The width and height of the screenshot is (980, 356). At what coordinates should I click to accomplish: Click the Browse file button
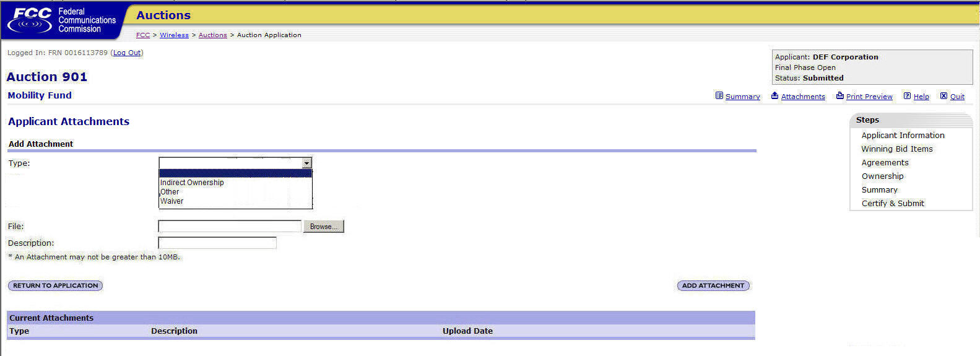click(x=323, y=227)
